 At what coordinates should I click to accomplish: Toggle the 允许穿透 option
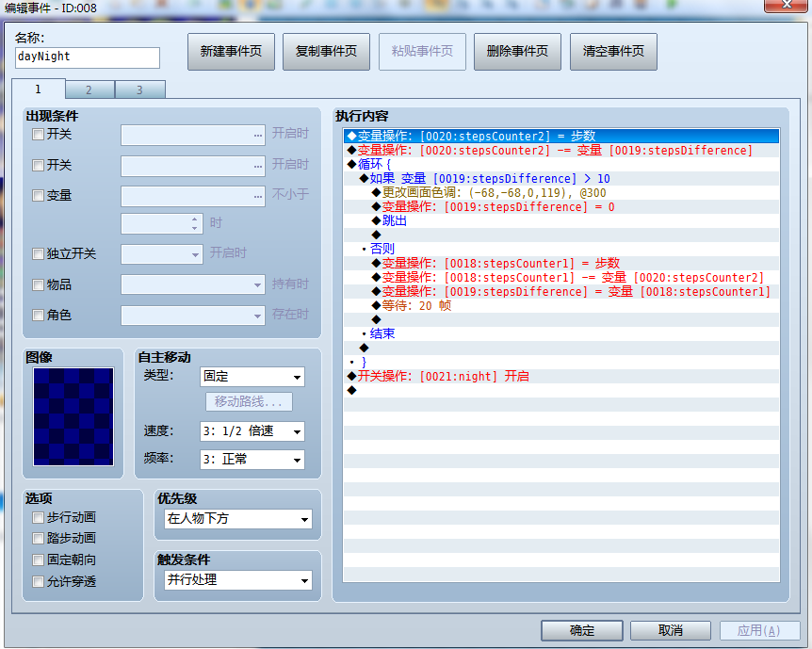point(38,582)
